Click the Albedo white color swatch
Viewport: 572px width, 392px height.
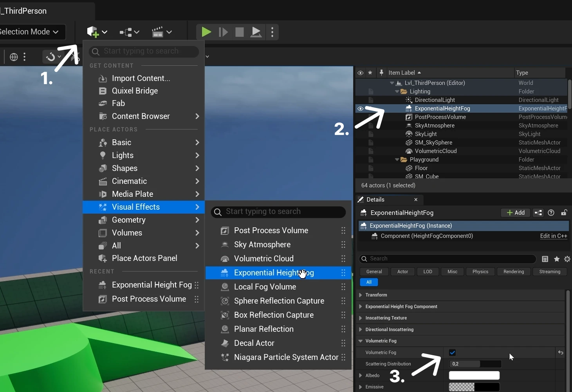474,376
